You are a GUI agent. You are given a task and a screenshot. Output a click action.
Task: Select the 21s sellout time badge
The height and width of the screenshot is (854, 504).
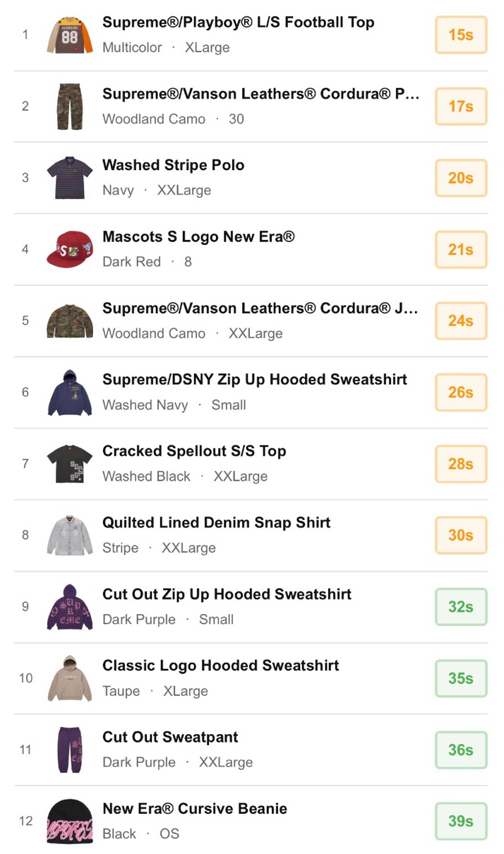coord(460,249)
